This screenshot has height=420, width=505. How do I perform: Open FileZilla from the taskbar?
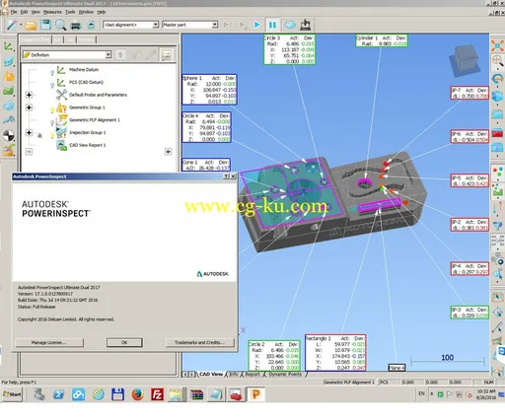tap(157, 394)
